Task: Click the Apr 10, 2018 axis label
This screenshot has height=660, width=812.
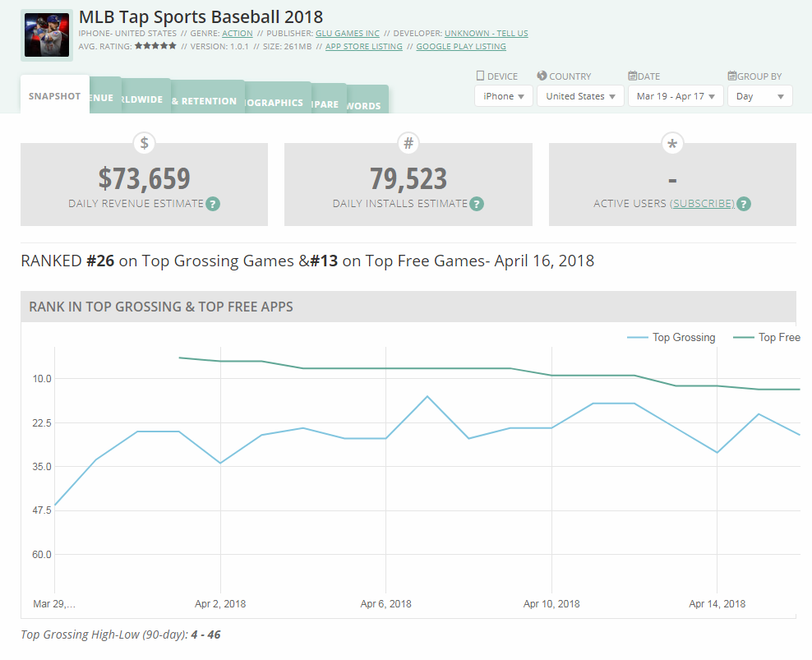Action: click(551, 603)
